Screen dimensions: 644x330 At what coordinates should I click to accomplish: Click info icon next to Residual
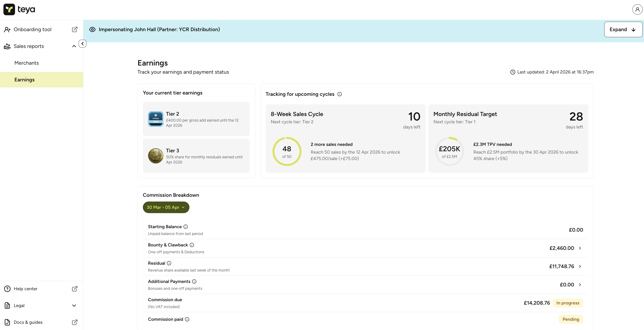(169, 263)
